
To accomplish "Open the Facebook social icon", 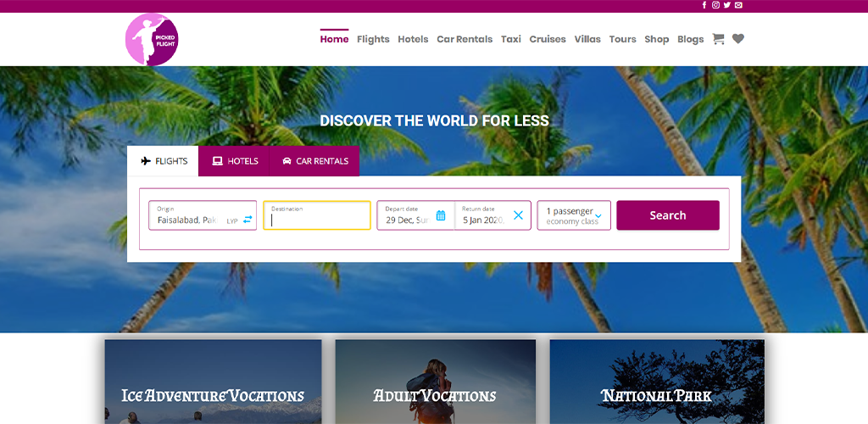I will pos(704,5).
